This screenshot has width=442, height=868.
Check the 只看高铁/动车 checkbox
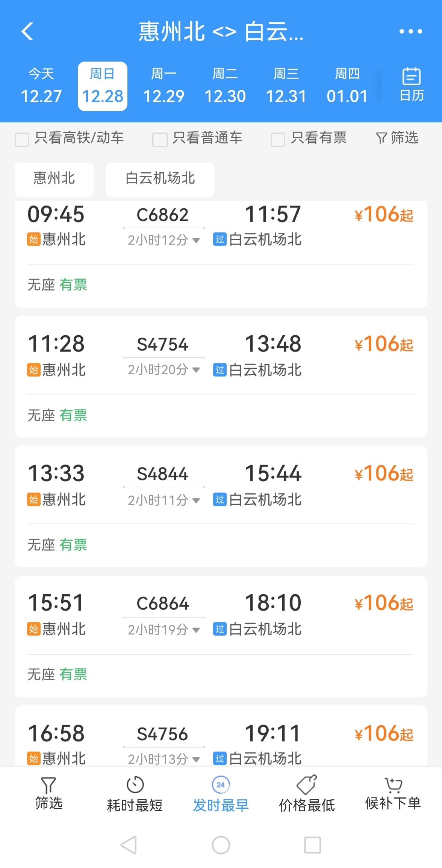pos(22,139)
